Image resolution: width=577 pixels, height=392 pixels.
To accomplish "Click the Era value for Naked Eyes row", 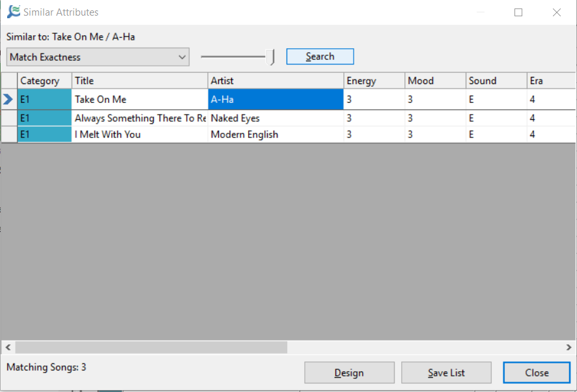I will click(x=551, y=118).
